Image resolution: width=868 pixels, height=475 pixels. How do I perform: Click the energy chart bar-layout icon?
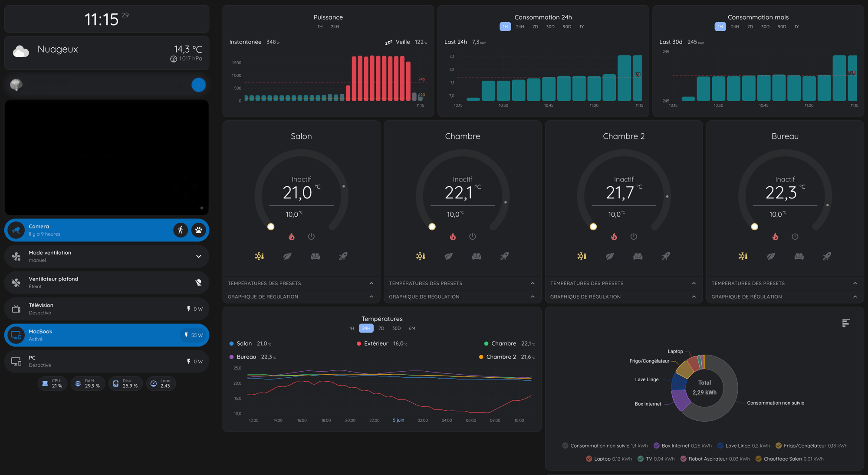tap(846, 323)
